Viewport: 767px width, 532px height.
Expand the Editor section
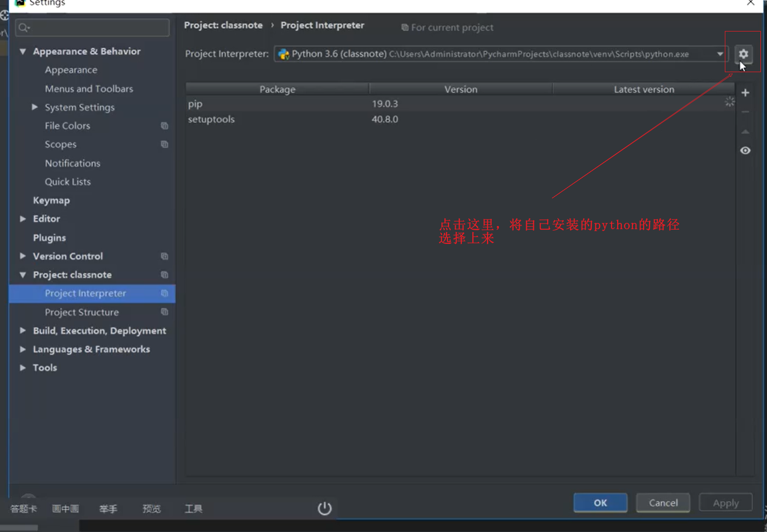pyautogui.click(x=23, y=218)
